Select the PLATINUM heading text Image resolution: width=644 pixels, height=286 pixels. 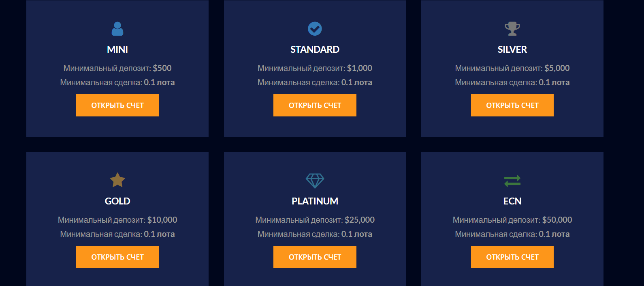tap(315, 201)
